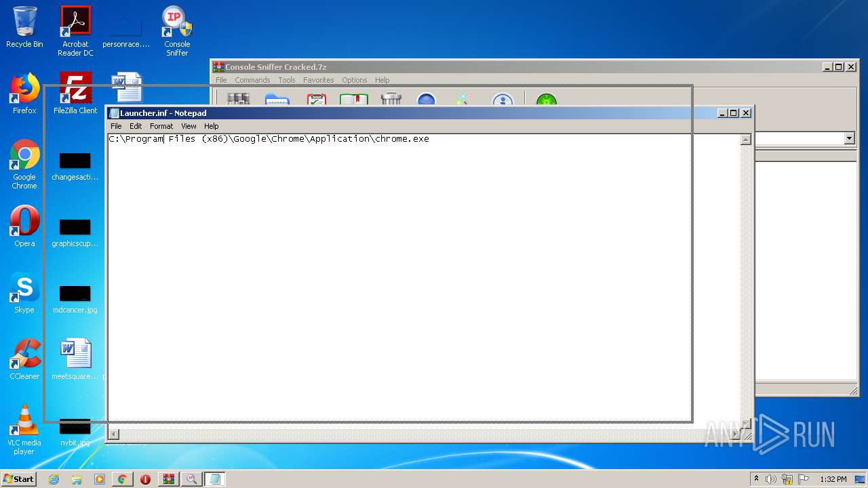
Task: Select the Google Chrome desktop shortcut
Action: [24, 164]
